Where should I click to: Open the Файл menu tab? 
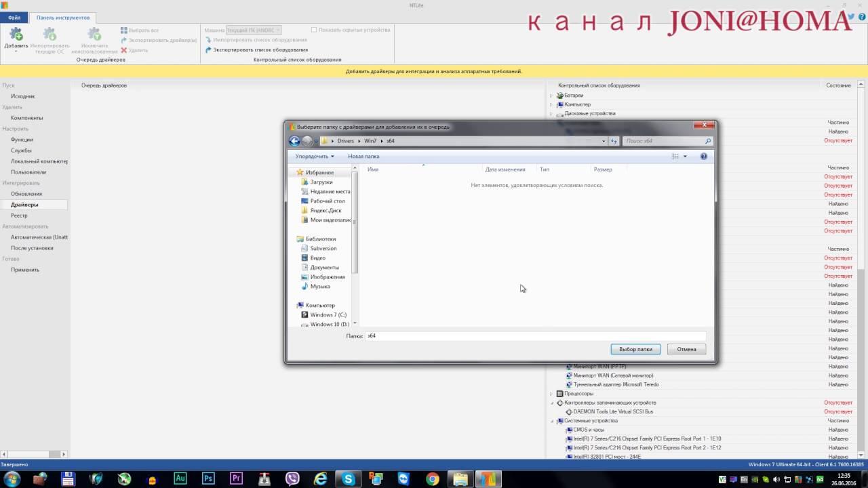(x=14, y=18)
